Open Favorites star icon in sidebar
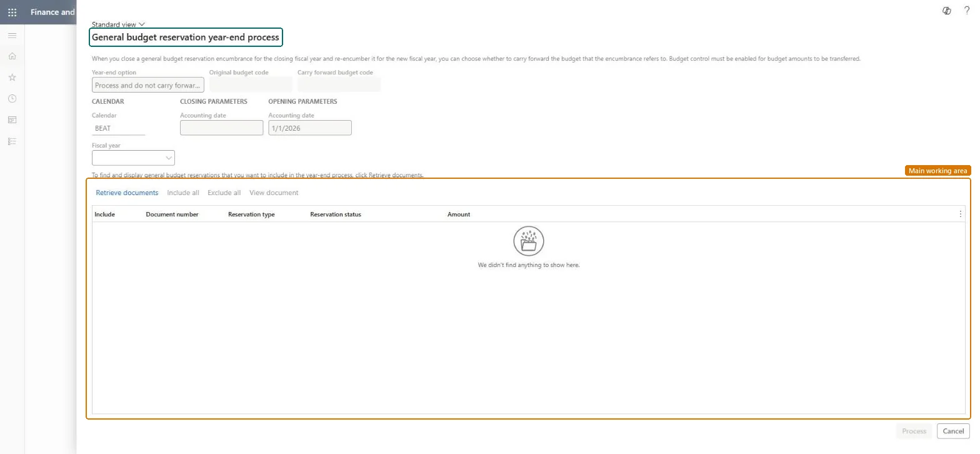Viewport: 980px width, 454px height. click(12, 78)
